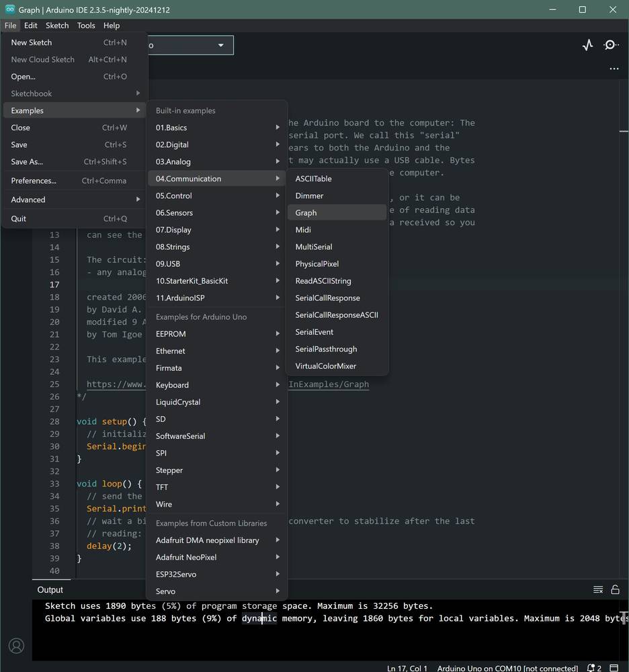Expand 08.Strings examples
Viewport: 629px width, 672px height.
[x=217, y=247]
